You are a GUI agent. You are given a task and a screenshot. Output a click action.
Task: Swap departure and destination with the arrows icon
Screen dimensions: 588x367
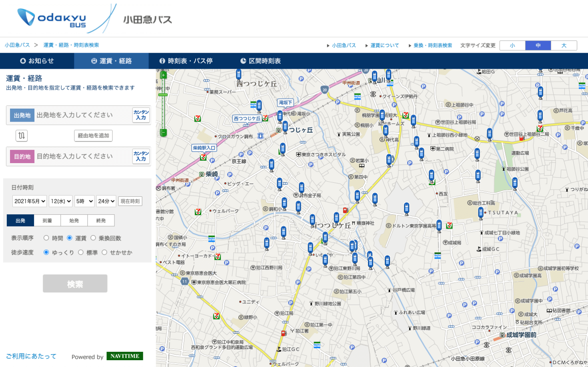pos(22,136)
